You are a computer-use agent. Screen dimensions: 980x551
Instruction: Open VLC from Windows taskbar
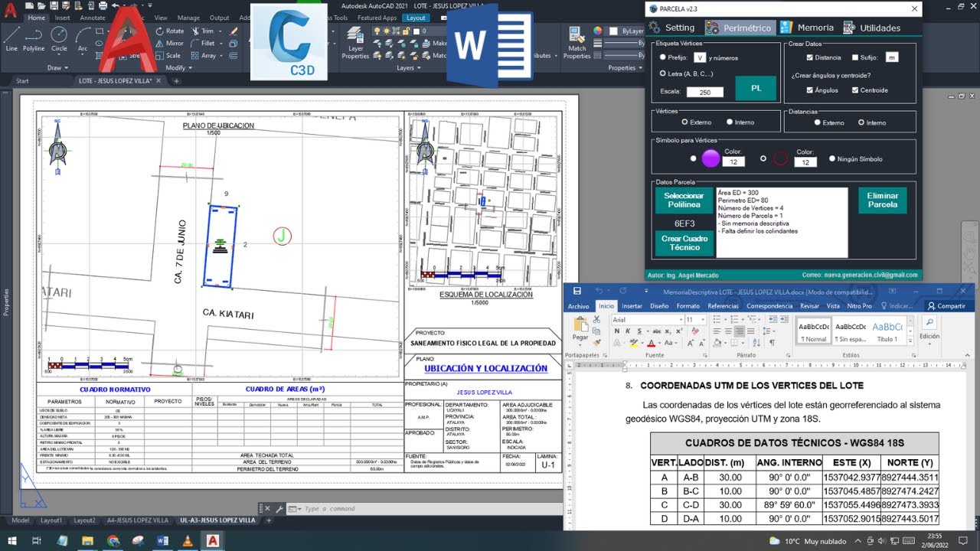tap(188, 540)
